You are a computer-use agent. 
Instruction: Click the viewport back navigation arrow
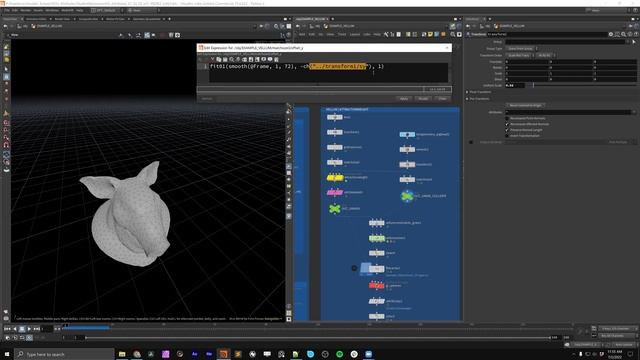5,26
